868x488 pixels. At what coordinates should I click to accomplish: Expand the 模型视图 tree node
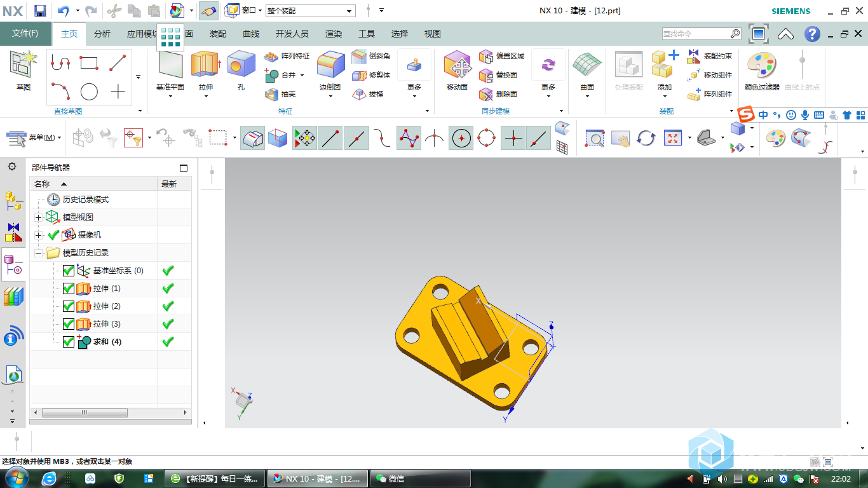click(x=38, y=217)
